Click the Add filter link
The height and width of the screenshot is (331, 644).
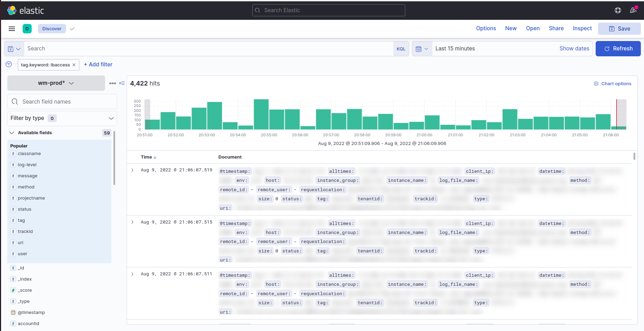[98, 65]
